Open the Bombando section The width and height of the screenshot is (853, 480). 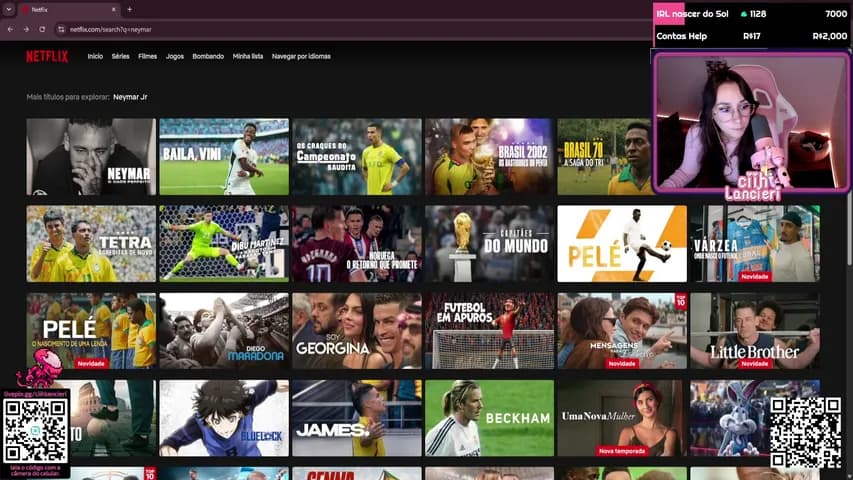click(208, 56)
